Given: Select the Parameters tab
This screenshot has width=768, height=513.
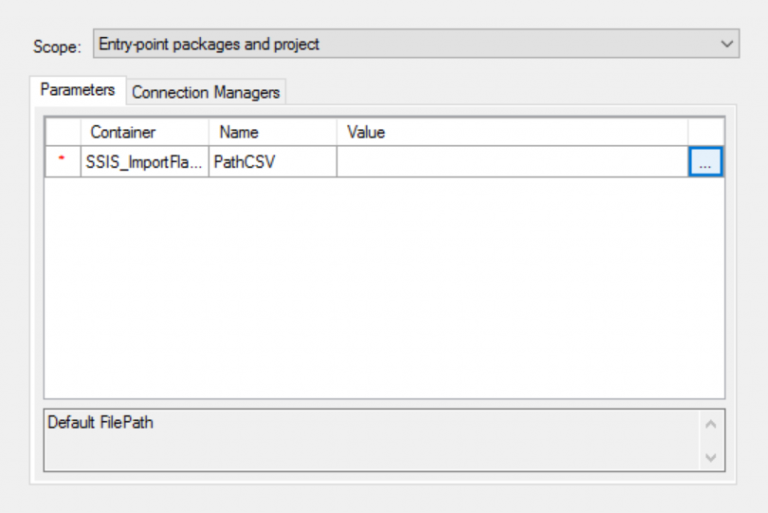Looking at the screenshot, I should [78, 90].
